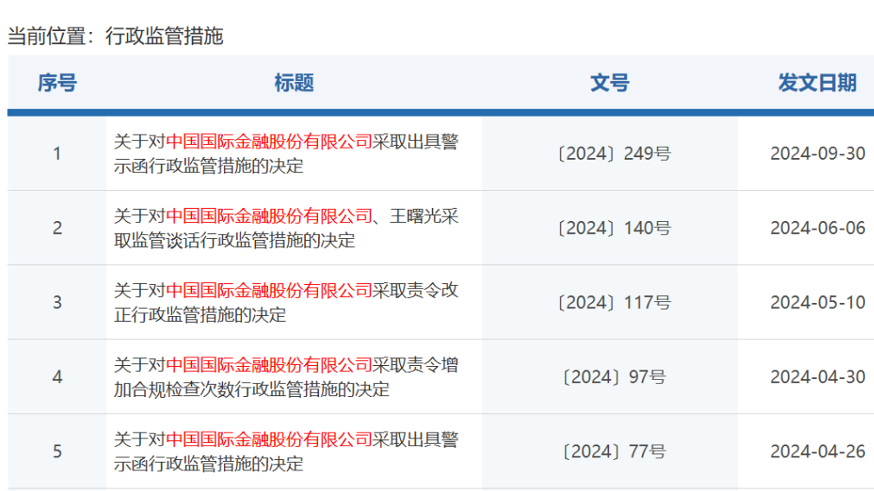Click the date 2024-06-06

click(x=818, y=228)
